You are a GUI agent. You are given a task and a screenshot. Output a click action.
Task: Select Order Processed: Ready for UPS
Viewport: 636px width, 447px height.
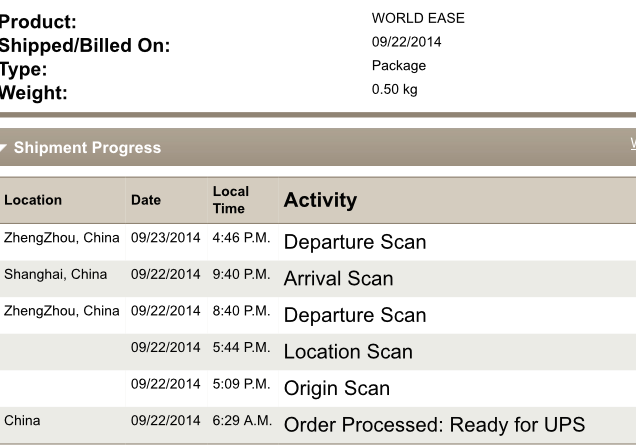pyautogui.click(x=434, y=425)
